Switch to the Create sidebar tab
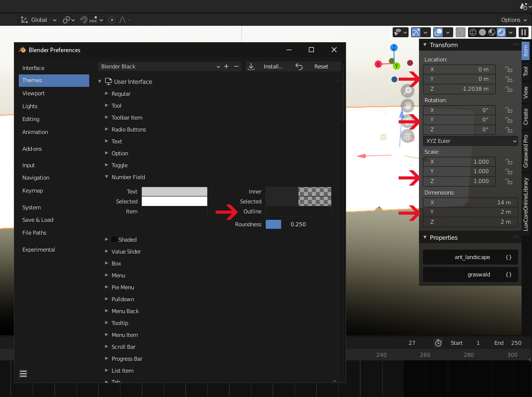The width and height of the screenshot is (532, 397). pyautogui.click(x=526, y=117)
